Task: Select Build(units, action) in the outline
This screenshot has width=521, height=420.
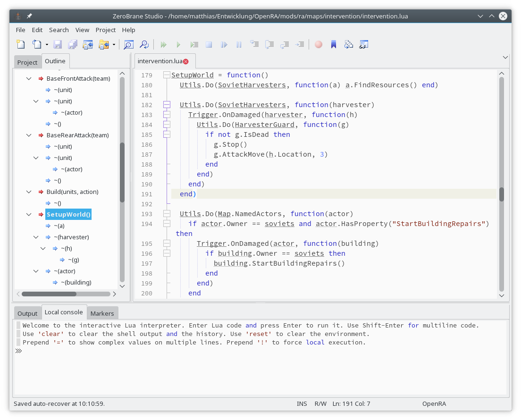Action: point(72,192)
